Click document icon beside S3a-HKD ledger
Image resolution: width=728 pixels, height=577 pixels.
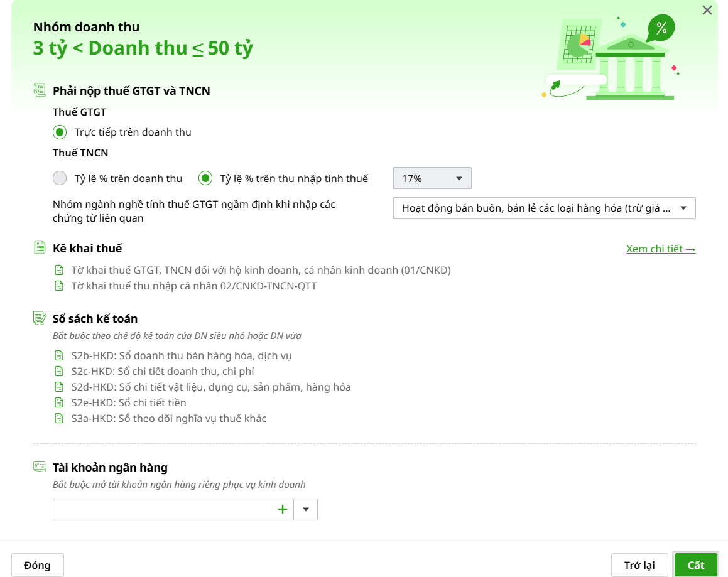point(59,418)
